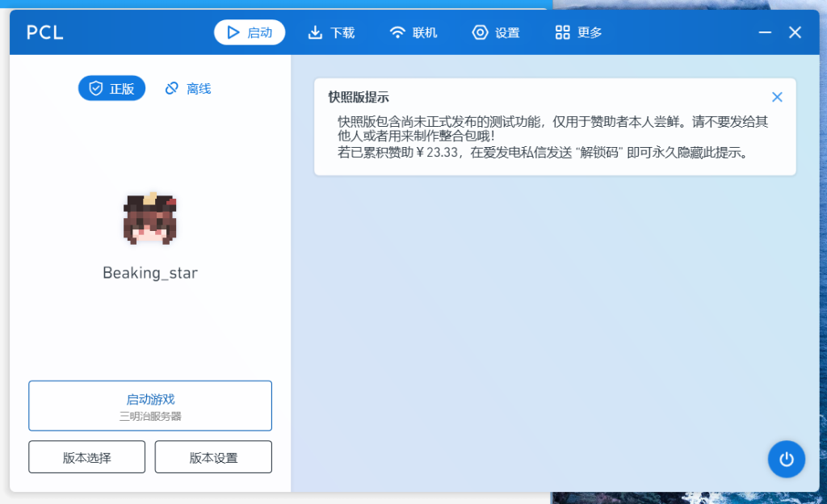Select the 正版 authentic login mode

111,89
